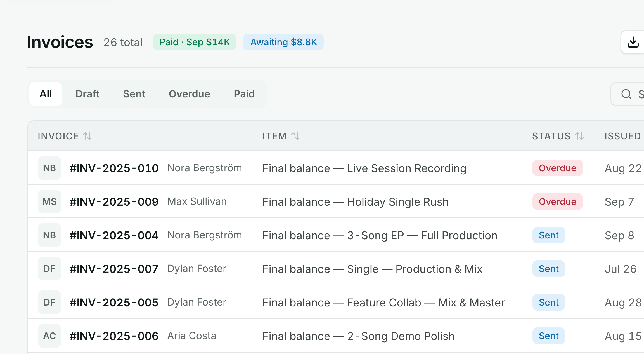Click the Awaiting $8.8K badge
The height and width of the screenshot is (361, 644).
(283, 42)
